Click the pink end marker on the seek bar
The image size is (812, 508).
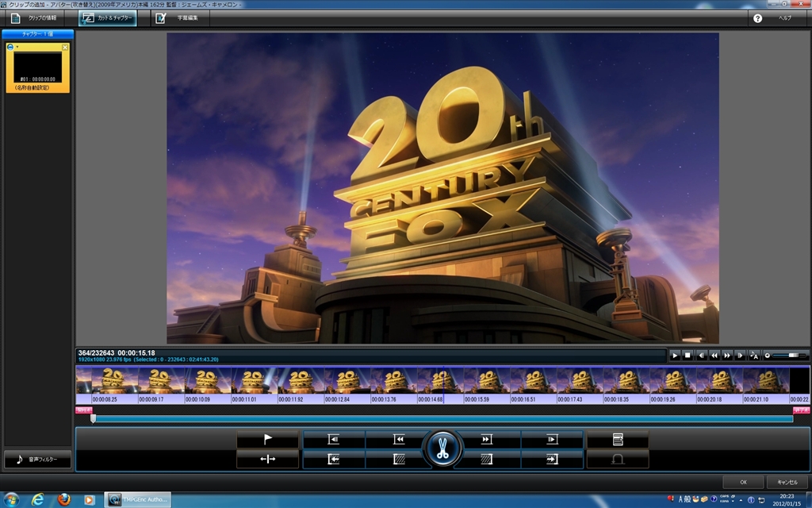click(x=802, y=410)
